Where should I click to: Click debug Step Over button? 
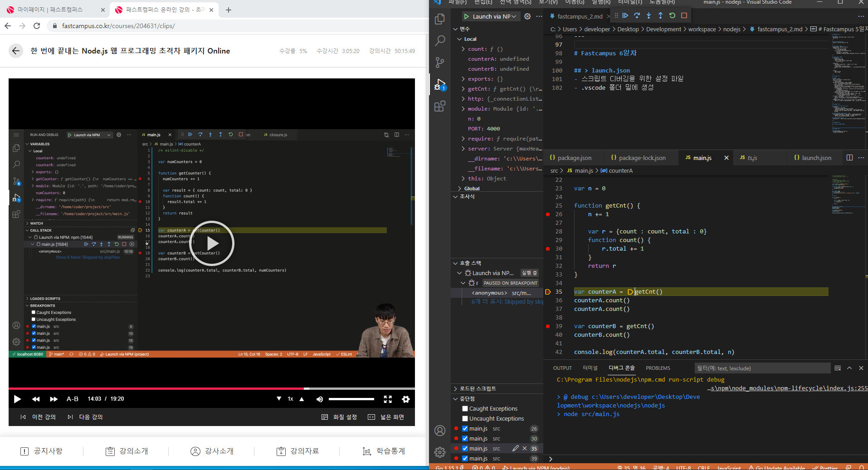pyautogui.click(x=637, y=16)
